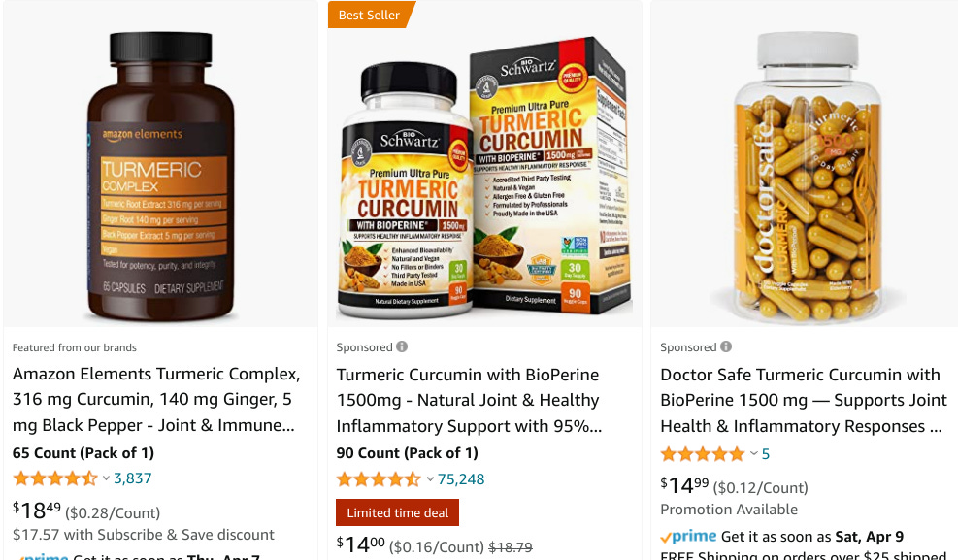Click the prime logo on Doctor Safe listing
958x560 pixels.
tap(688, 537)
